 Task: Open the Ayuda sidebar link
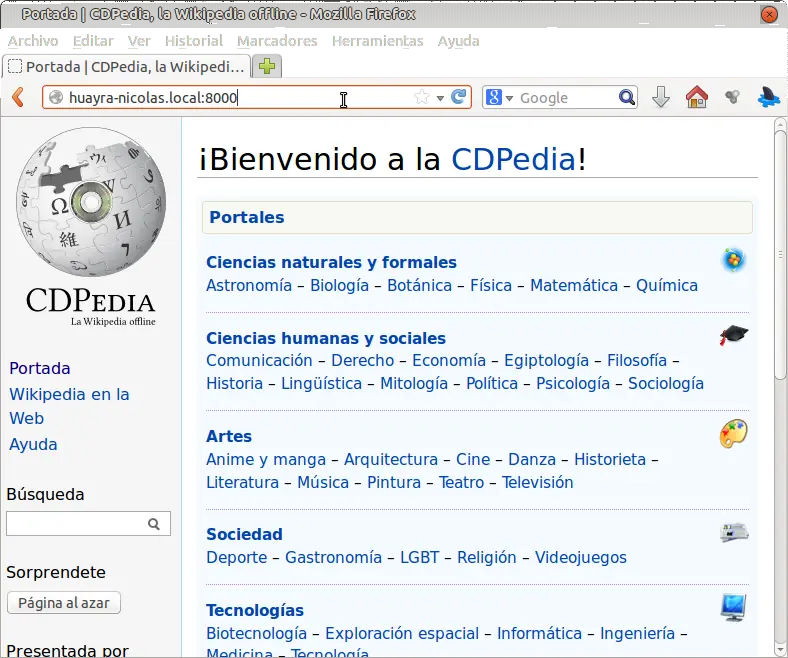click(33, 445)
